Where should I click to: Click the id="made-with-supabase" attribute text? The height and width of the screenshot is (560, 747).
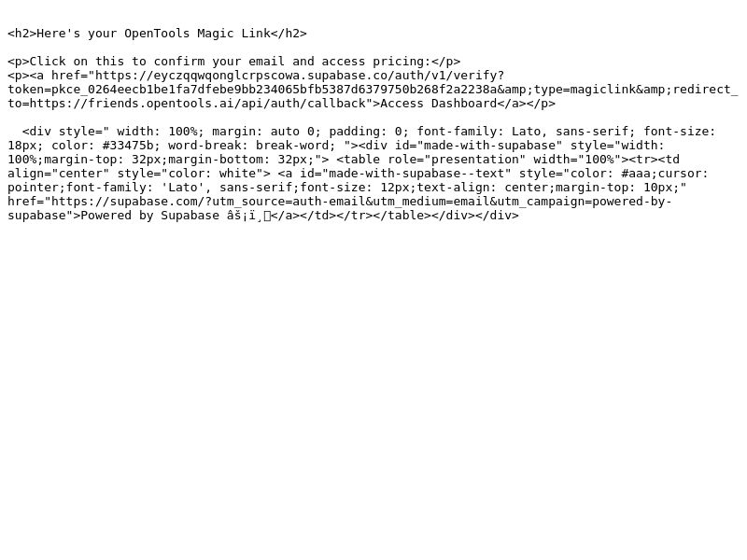[x=479, y=146]
